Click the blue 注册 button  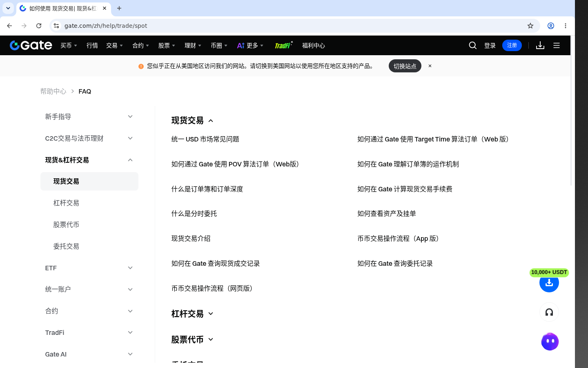click(x=512, y=45)
